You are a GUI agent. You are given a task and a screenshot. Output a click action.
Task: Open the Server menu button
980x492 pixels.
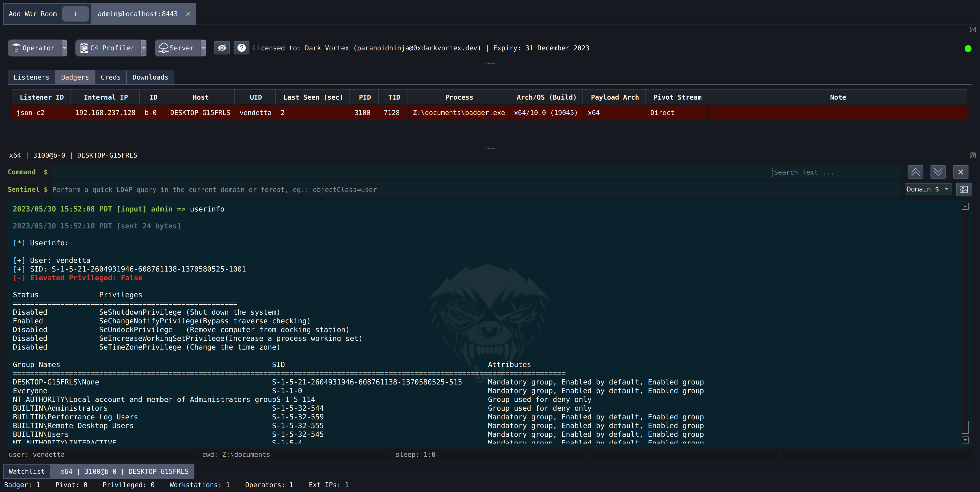pos(178,48)
